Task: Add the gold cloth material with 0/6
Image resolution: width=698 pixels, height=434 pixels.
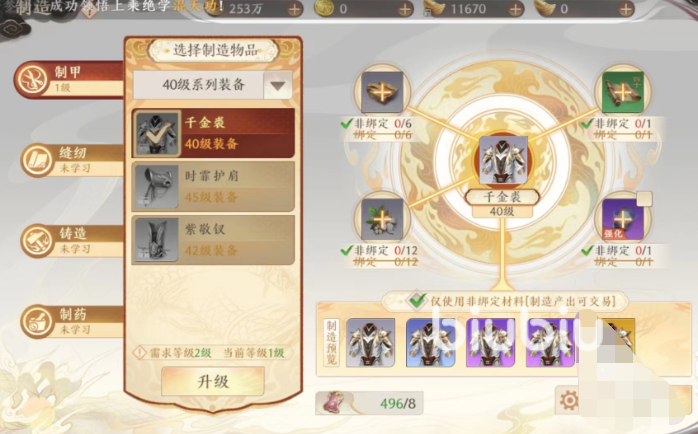Action: tap(382, 92)
